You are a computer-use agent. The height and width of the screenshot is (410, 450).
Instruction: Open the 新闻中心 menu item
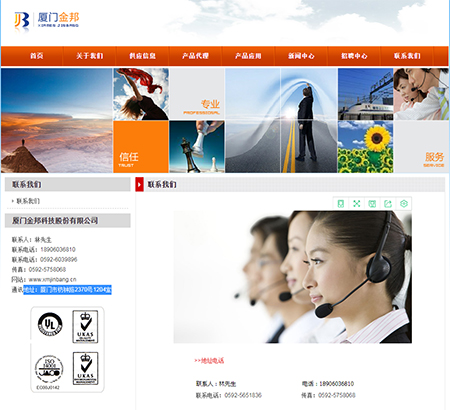(301, 56)
